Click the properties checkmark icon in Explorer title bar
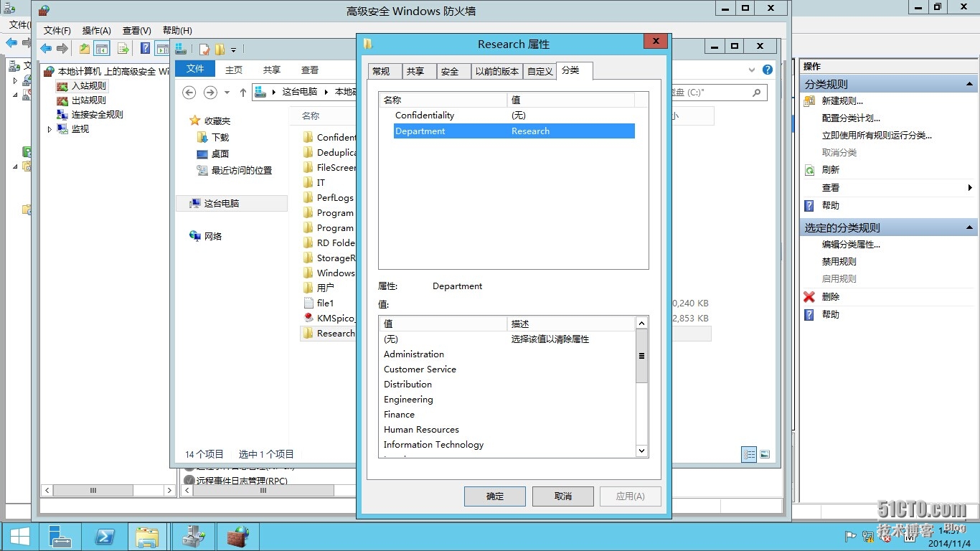Viewport: 980px width, 551px height. (x=205, y=50)
